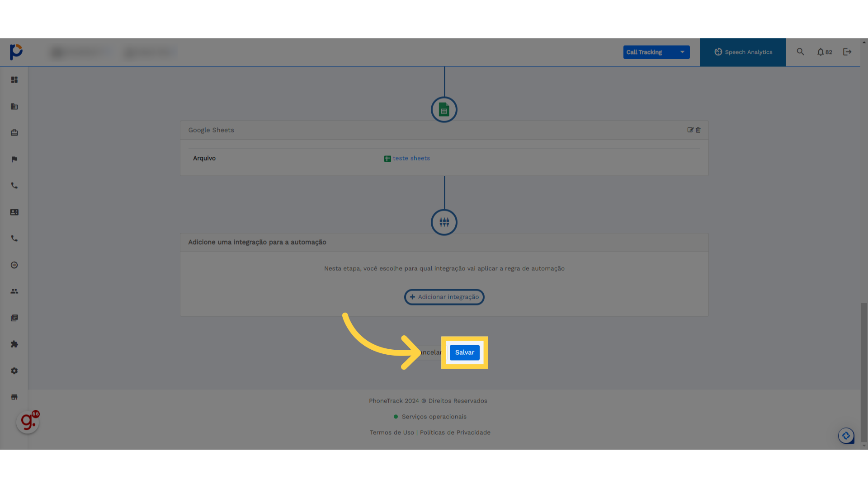Click 'Adicione uma integração para a automação' heading
Viewport: 868px width, 488px height.
tap(257, 242)
